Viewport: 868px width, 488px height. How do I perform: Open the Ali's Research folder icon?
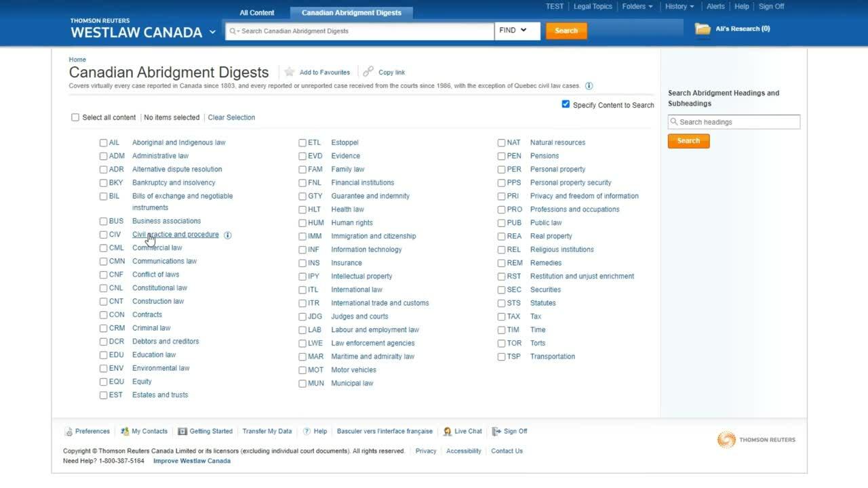pyautogui.click(x=703, y=29)
